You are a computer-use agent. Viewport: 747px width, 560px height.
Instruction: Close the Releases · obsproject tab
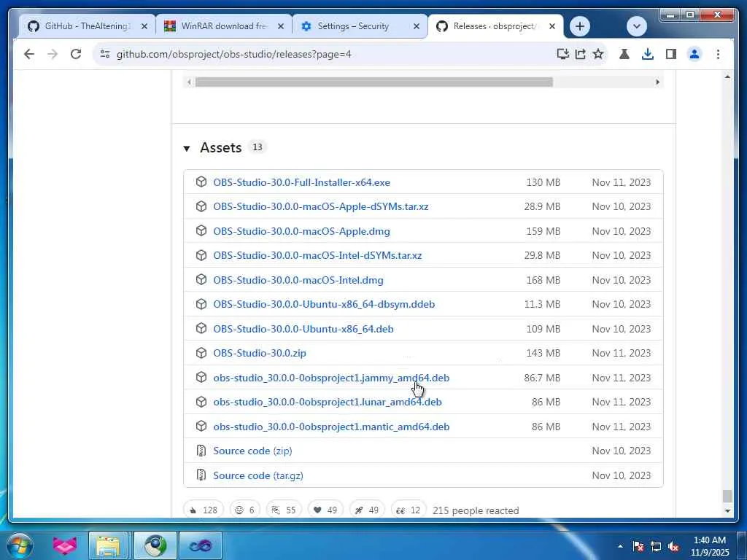pyautogui.click(x=552, y=26)
